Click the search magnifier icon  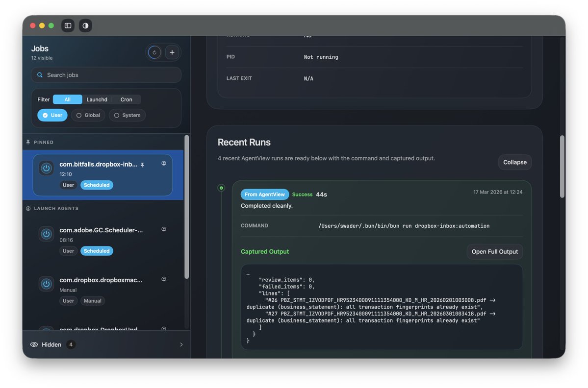pyautogui.click(x=40, y=75)
